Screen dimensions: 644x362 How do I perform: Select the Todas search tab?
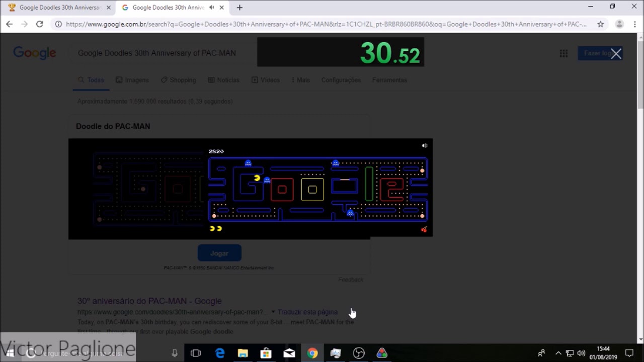pyautogui.click(x=91, y=80)
